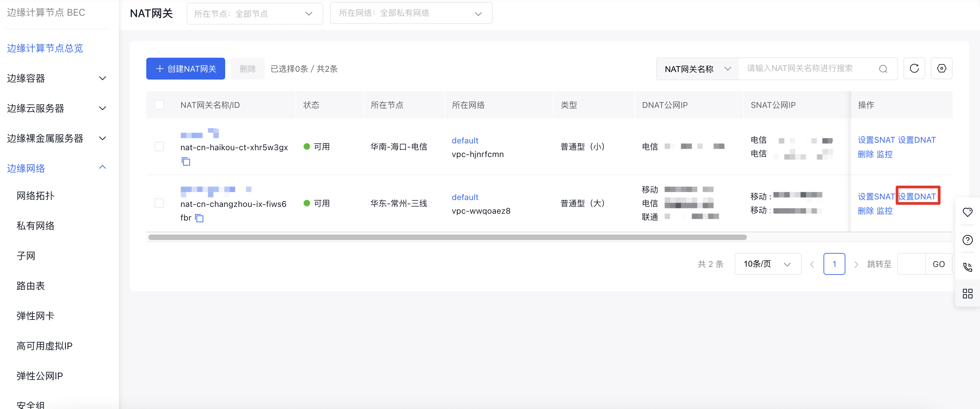This screenshot has height=409, width=980.
Task: Click the heart feedback icon
Action: 967,212
